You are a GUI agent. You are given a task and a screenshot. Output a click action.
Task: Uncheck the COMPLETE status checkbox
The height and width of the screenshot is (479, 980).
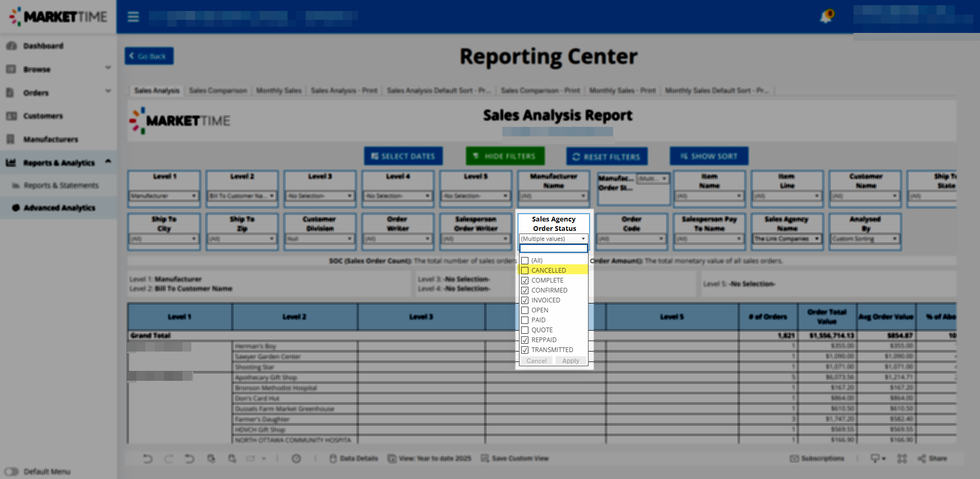click(x=525, y=281)
